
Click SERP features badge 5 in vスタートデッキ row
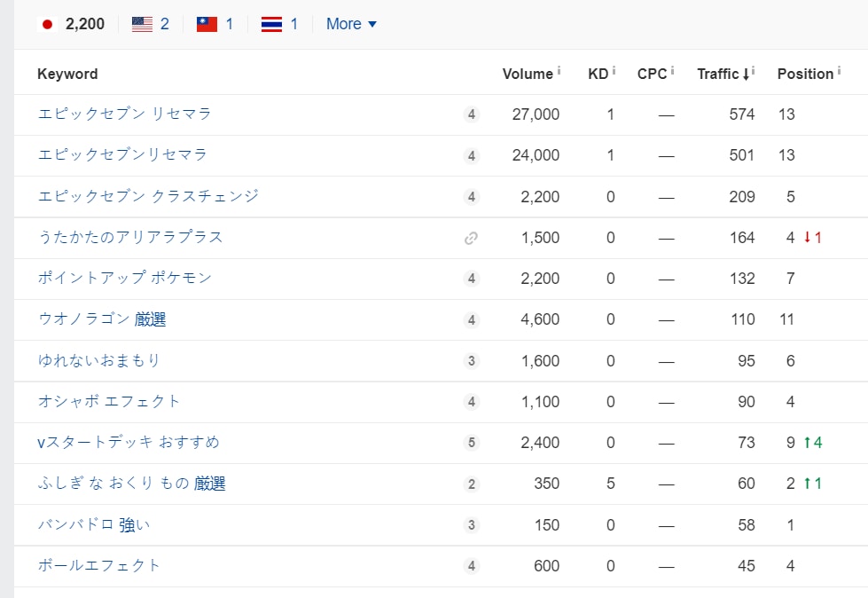point(471,443)
